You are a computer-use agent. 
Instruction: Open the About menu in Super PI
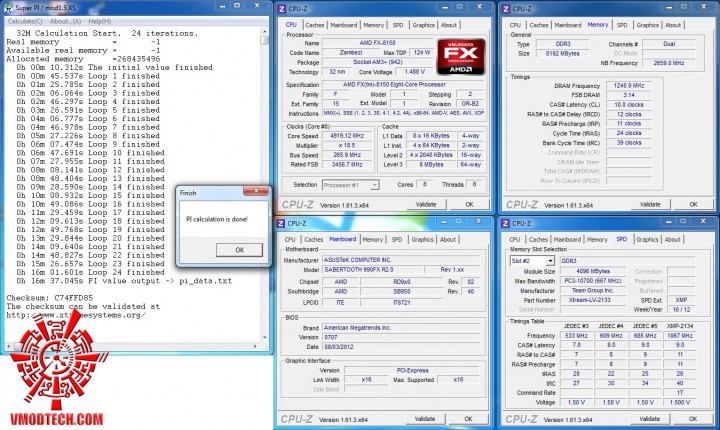point(65,21)
